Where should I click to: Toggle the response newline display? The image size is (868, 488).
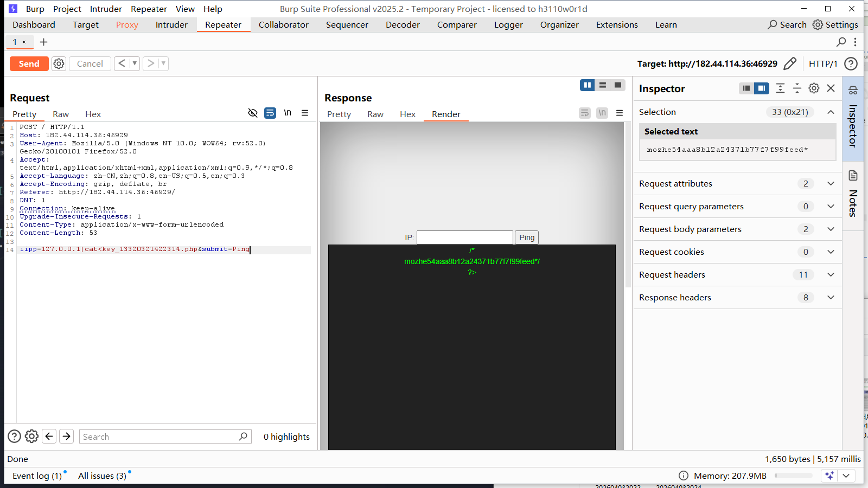click(602, 113)
